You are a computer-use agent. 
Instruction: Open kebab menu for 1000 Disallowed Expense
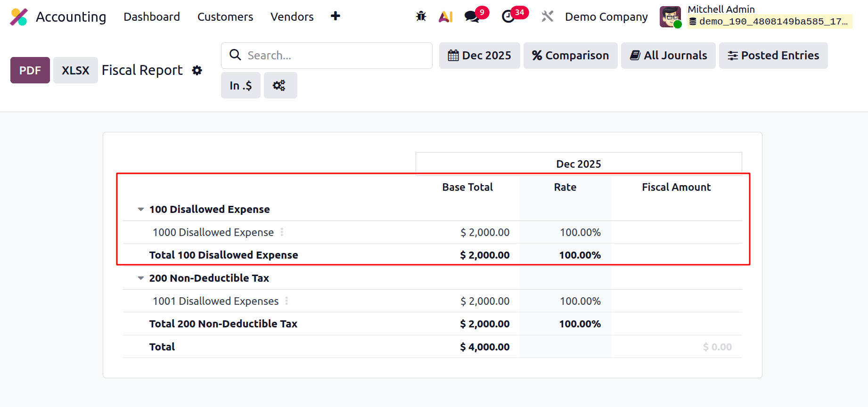(282, 232)
